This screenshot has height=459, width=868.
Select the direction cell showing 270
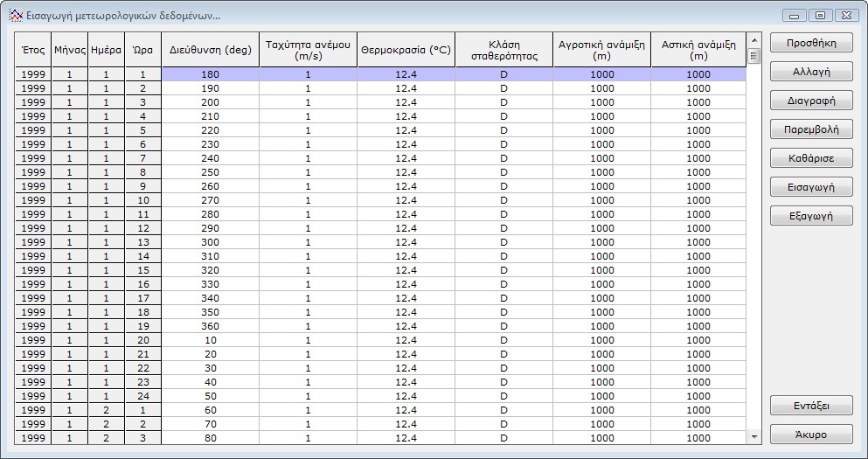pyautogui.click(x=210, y=200)
